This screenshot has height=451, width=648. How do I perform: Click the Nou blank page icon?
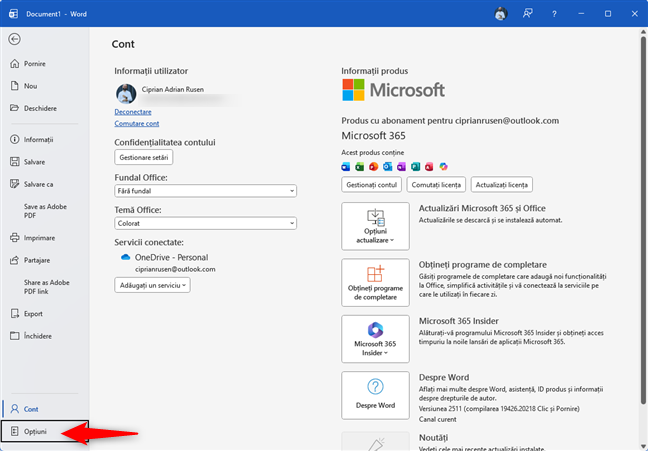click(14, 86)
